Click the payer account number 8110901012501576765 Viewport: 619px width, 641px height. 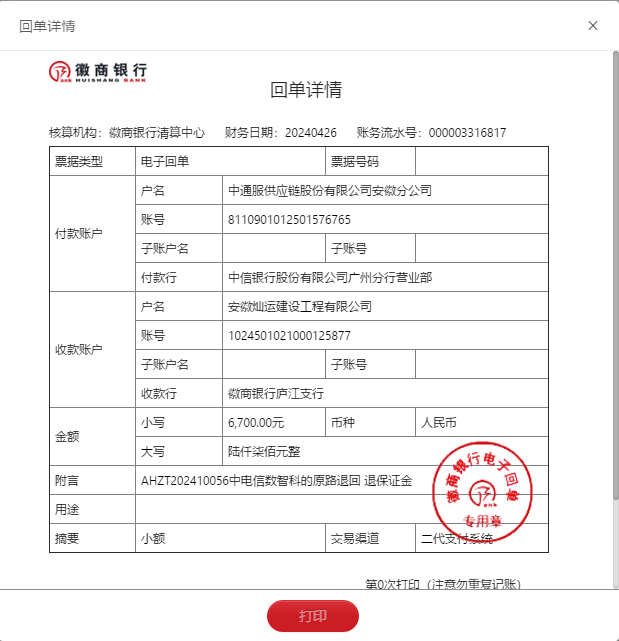pyautogui.click(x=289, y=219)
